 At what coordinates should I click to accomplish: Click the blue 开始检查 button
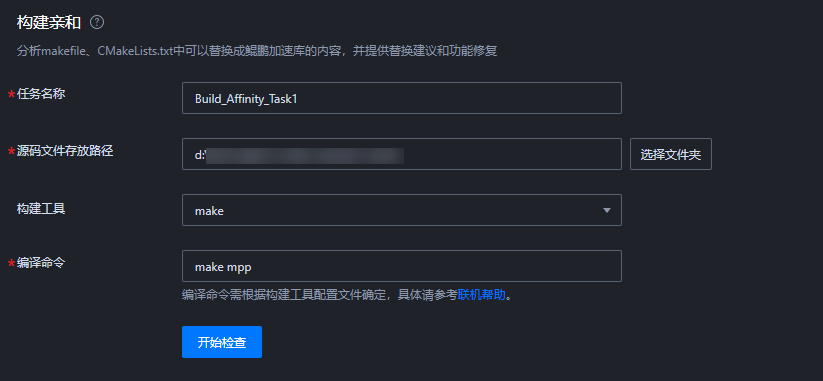(x=222, y=342)
